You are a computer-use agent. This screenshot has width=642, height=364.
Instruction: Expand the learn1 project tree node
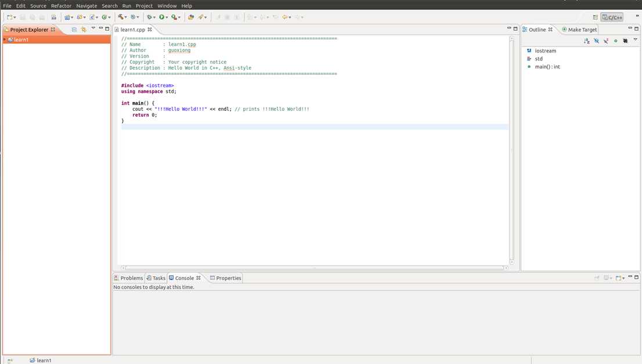[5, 39]
